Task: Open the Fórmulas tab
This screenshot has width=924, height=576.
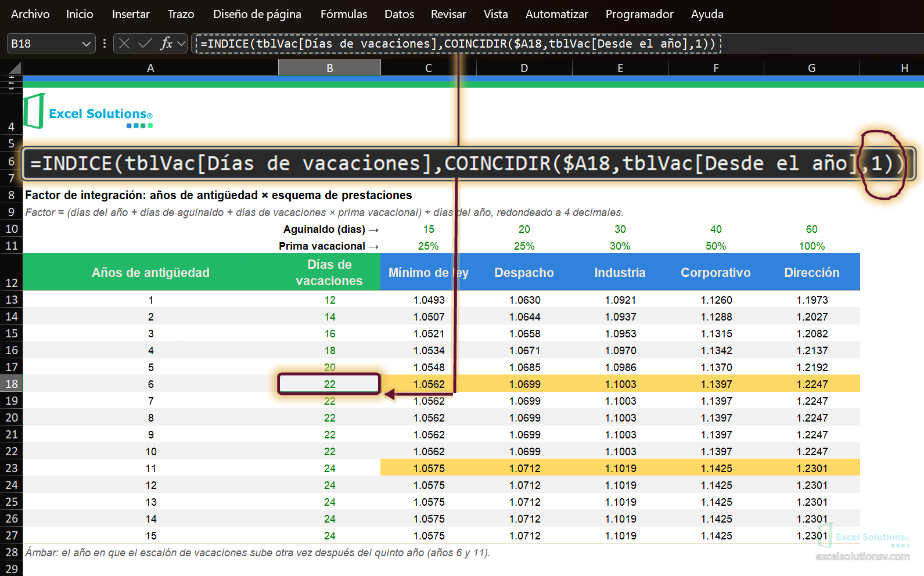Action: (344, 14)
